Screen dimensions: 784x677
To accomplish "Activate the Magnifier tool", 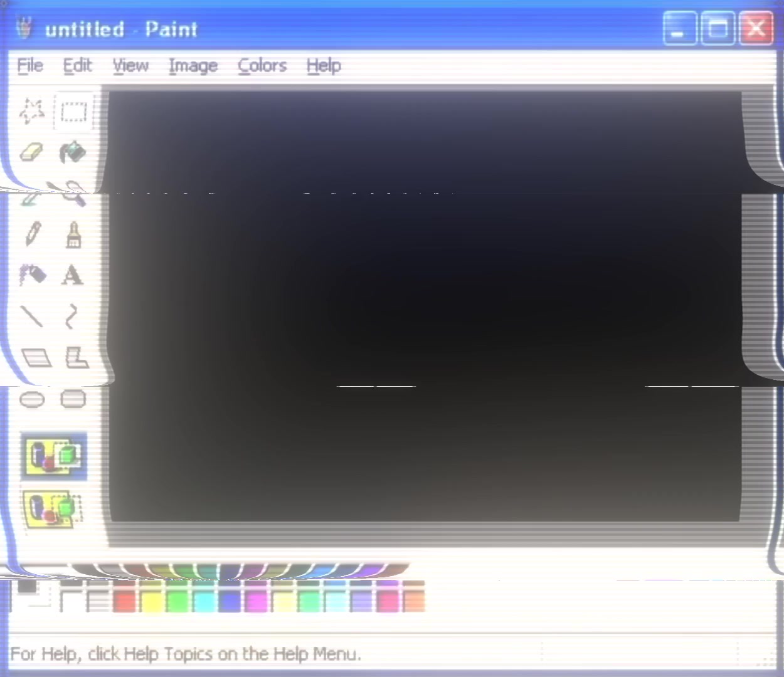I will 75,193.
